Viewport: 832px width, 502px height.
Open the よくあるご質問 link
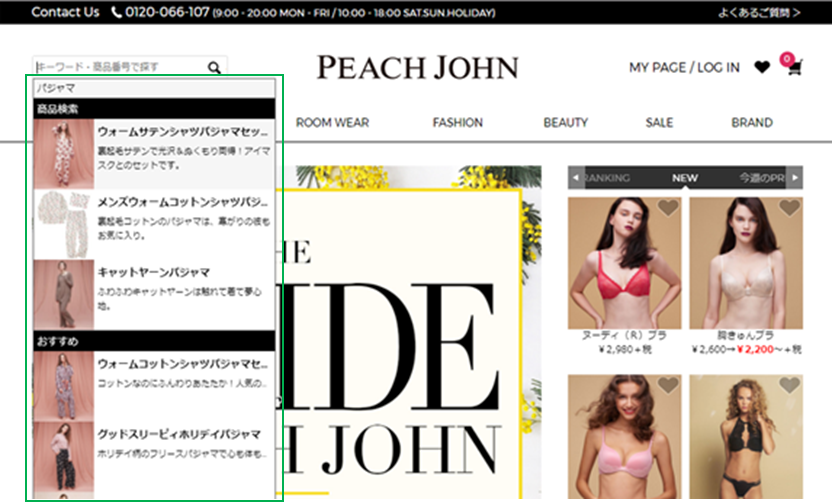coord(759,12)
